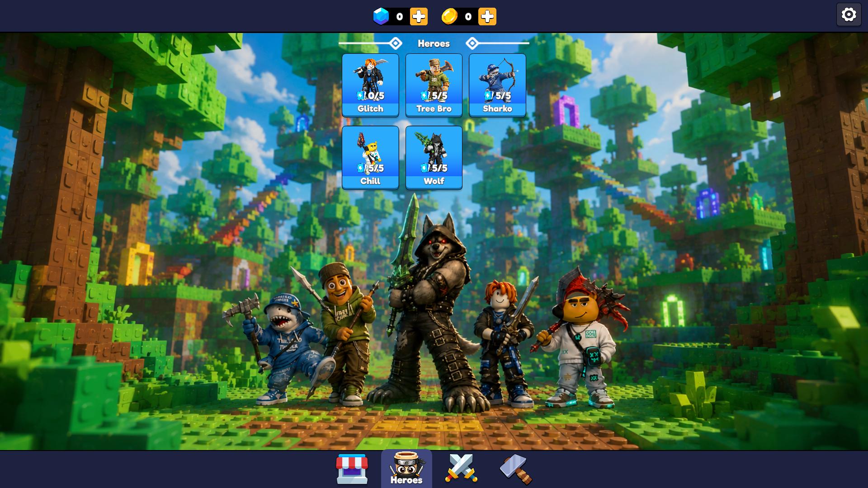Select the Tree Bro hero card
Image resolution: width=868 pixels, height=488 pixels.
pos(434,85)
